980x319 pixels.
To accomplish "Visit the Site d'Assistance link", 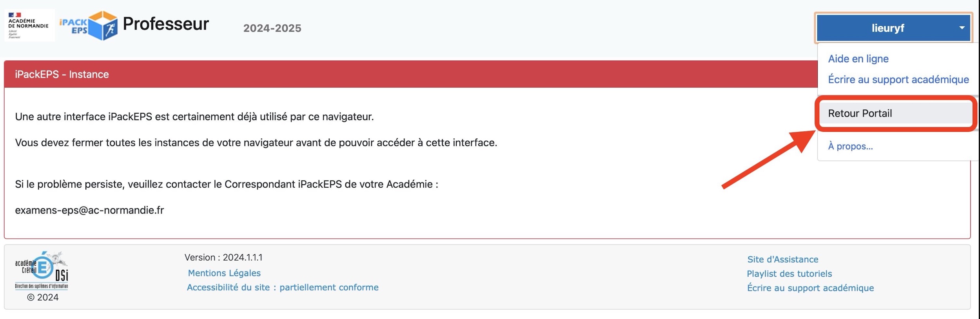I will pos(782,259).
